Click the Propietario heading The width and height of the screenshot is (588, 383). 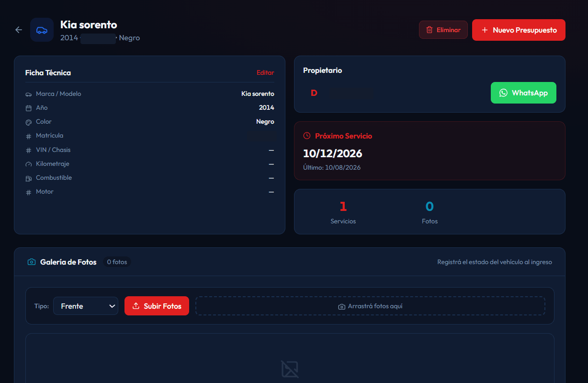coord(323,70)
